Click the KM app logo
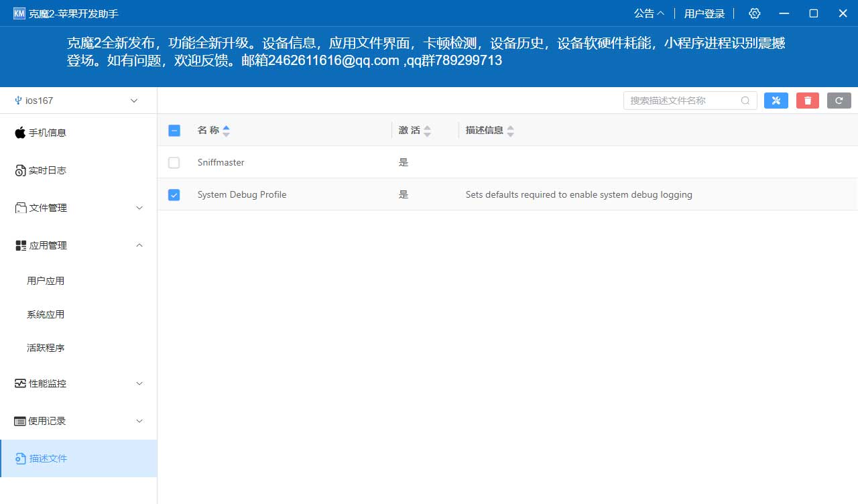Image resolution: width=858 pixels, height=504 pixels. tap(19, 13)
